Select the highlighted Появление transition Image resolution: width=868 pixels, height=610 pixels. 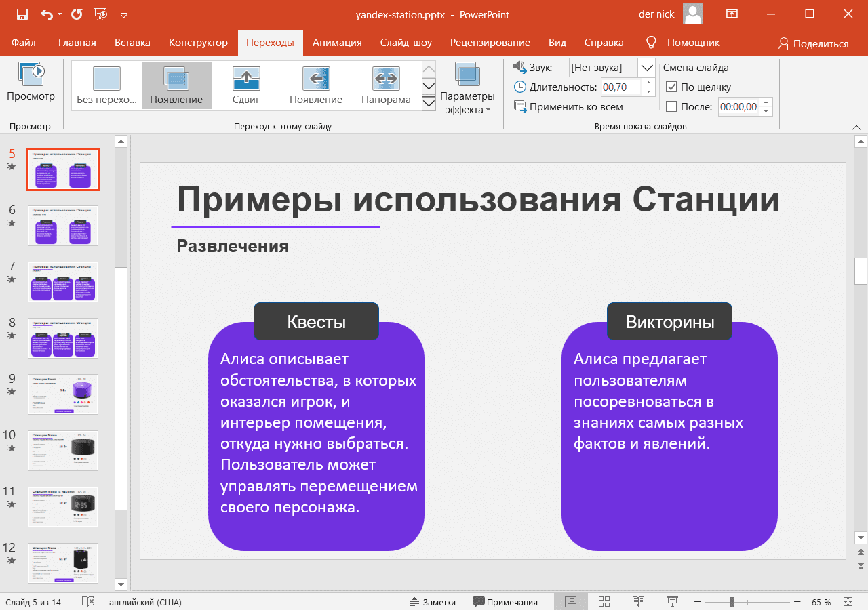point(176,85)
